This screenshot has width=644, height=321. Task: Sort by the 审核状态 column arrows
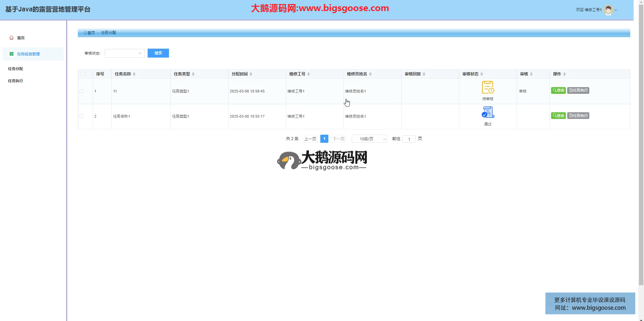click(x=482, y=74)
